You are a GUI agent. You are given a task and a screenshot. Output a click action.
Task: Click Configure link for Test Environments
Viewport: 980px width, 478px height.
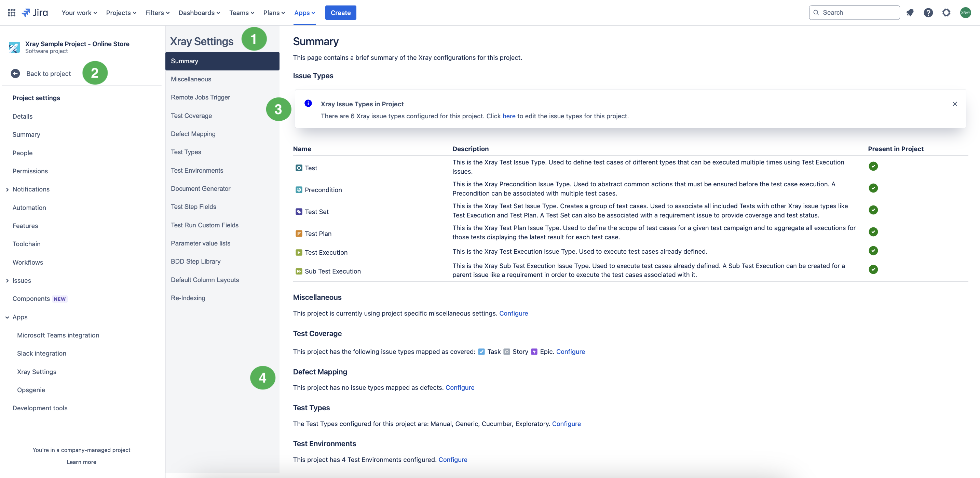453,459
